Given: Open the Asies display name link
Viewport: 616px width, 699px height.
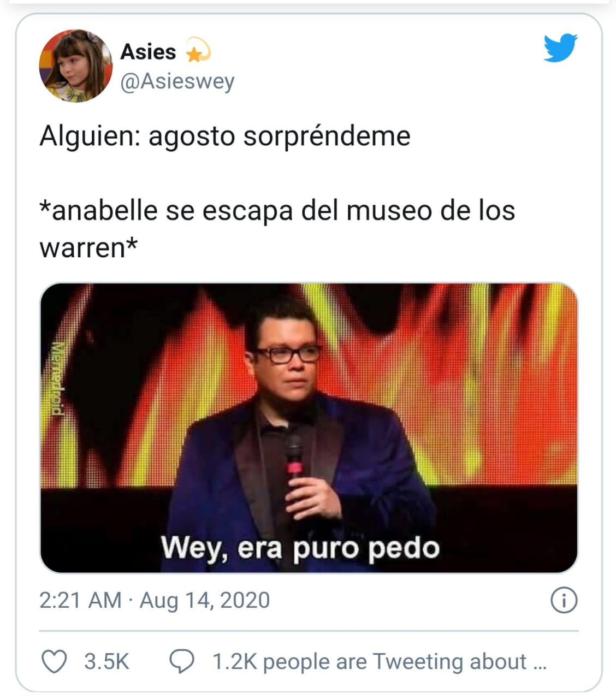Looking at the screenshot, I should 148,52.
